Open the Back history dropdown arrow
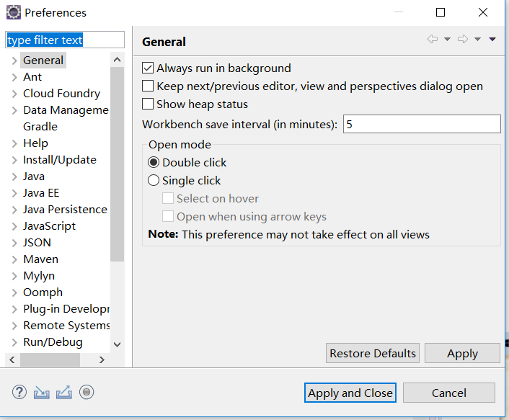509x420 pixels. 447,40
